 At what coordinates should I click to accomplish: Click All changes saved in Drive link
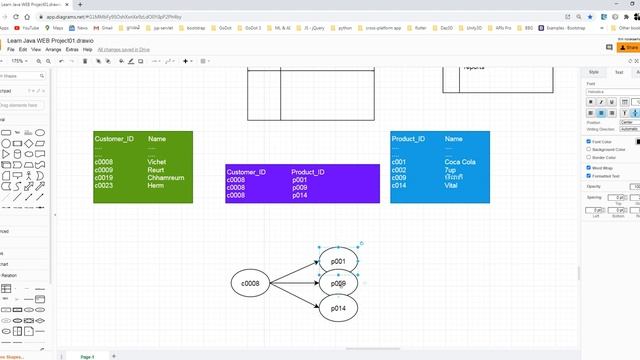[x=123, y=49]
